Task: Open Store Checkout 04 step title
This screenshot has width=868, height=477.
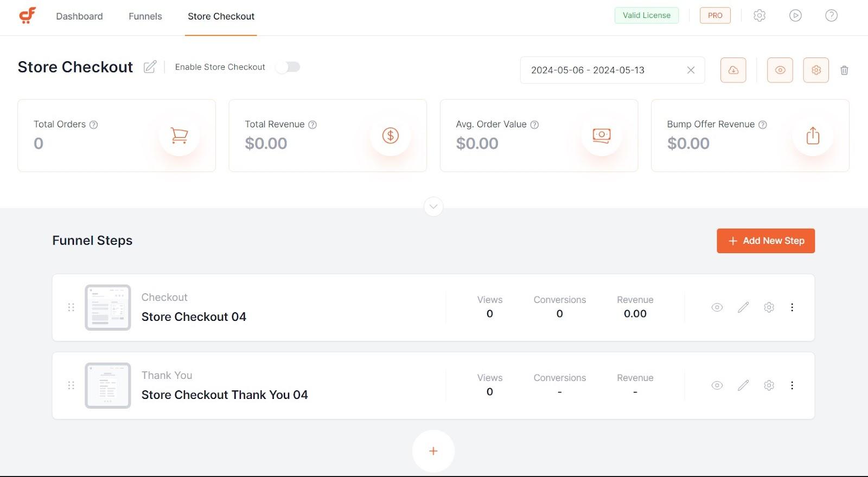Action: [x=194, y=317]
